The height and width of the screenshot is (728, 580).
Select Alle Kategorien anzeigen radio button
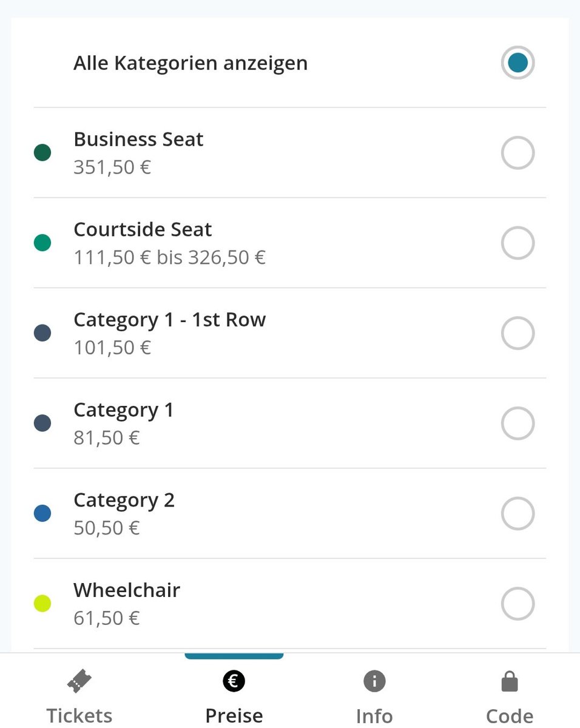click(x=518, y=62)
